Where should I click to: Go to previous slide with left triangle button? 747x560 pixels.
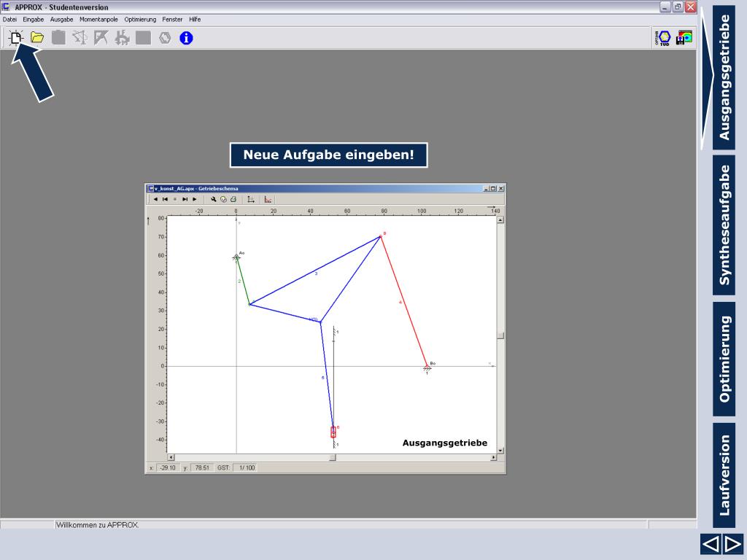[711, 544]
